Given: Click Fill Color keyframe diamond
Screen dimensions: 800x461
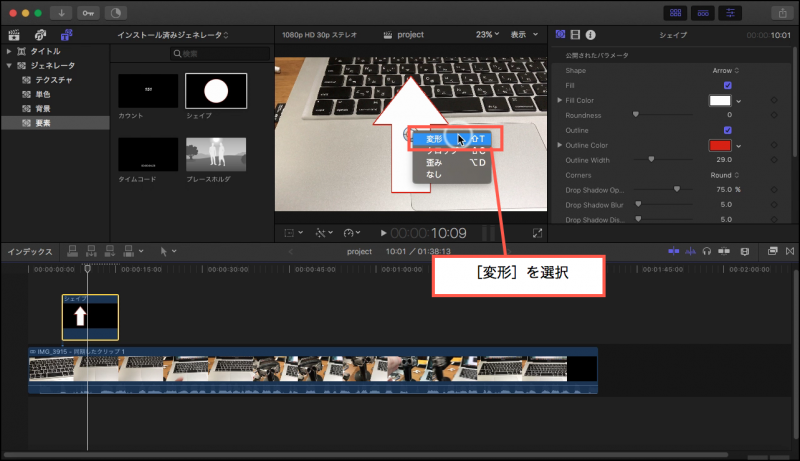Looking at the screenshot, I should click(x=774, y=100).
